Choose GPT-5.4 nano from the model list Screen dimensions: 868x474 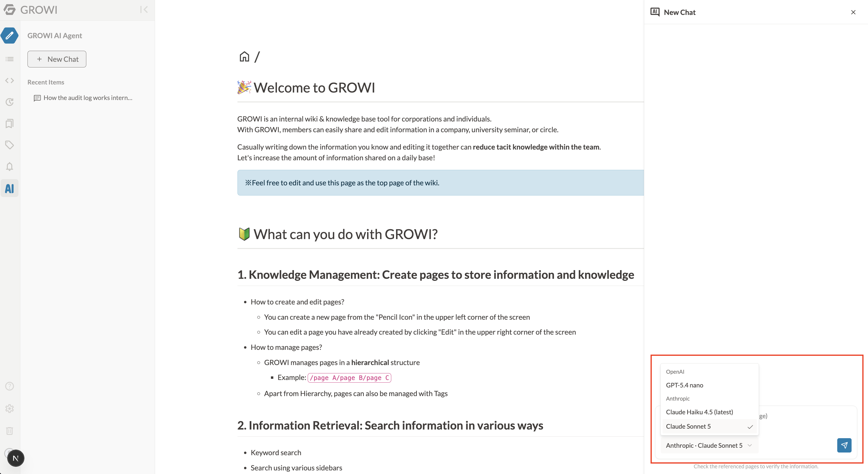pyautogui.click(x=709, y=385)
